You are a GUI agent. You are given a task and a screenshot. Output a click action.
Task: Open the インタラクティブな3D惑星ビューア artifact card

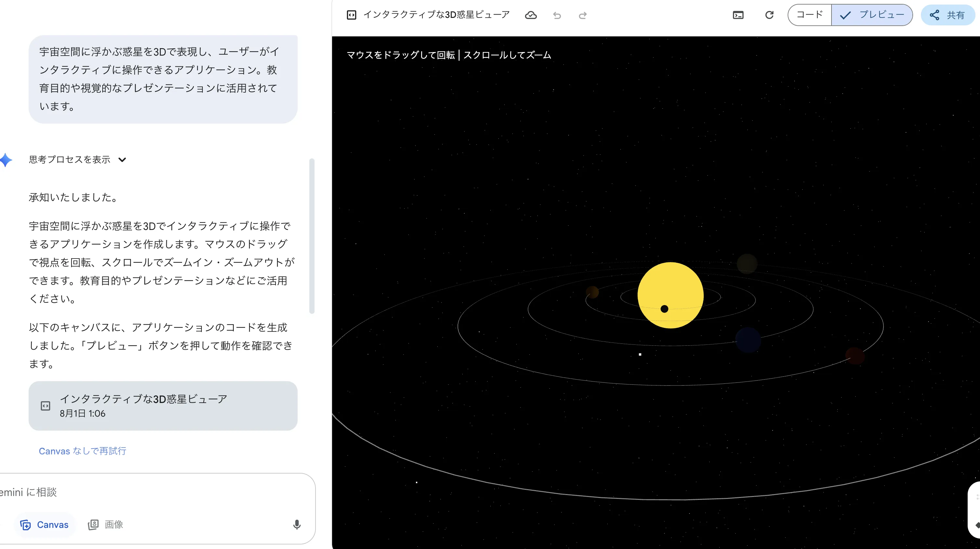pos(163,406)
